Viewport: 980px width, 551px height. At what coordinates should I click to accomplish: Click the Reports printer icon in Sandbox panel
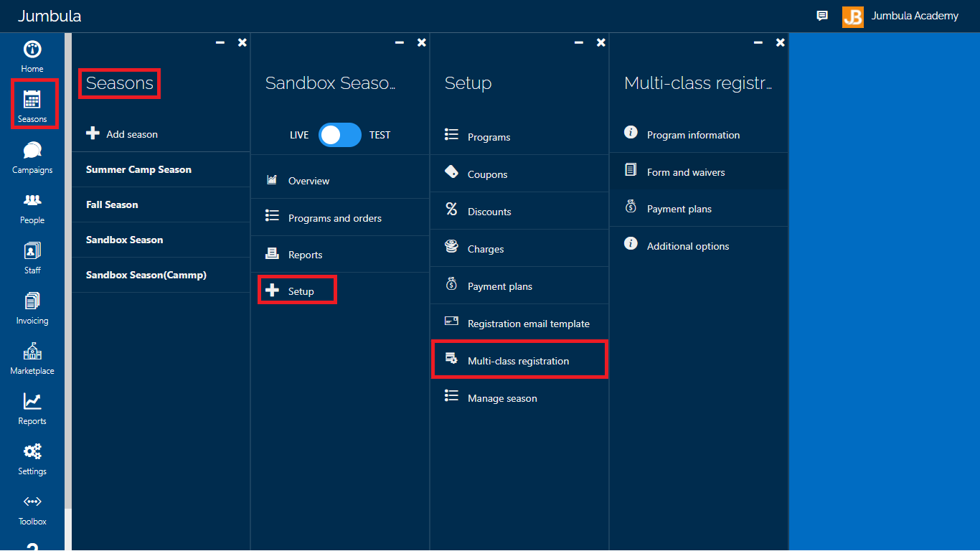coord(272,253)
